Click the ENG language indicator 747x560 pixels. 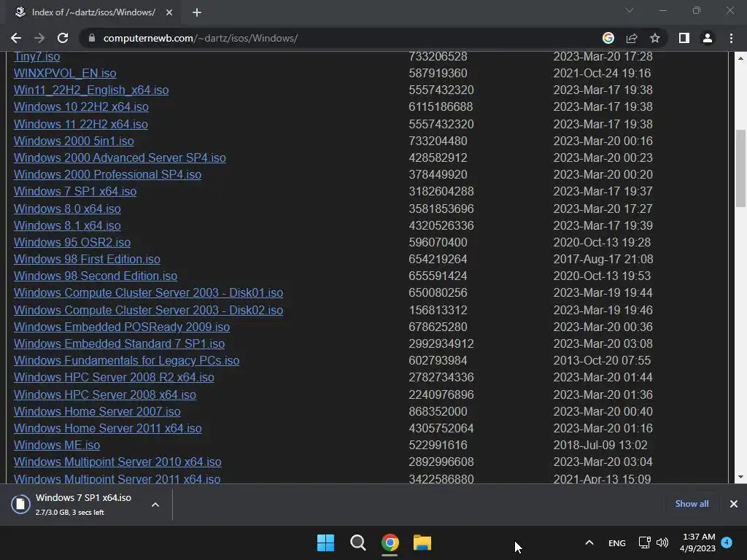point(617,542)
